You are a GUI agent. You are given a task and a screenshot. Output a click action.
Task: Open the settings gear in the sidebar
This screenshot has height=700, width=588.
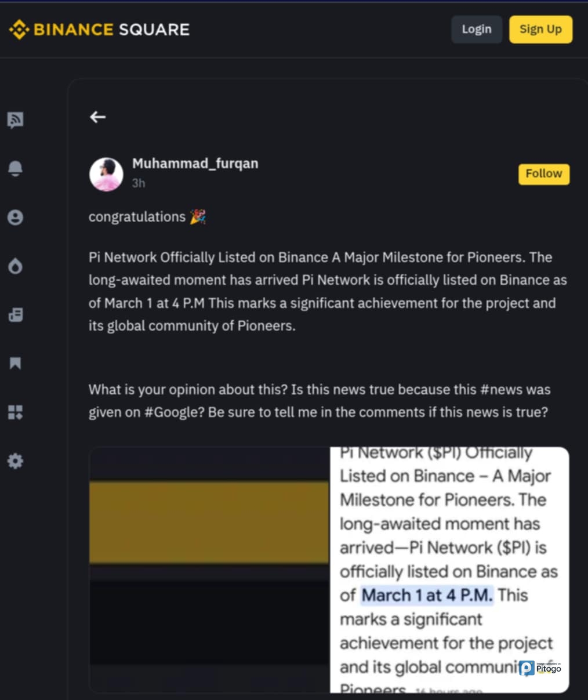[16, 462]
